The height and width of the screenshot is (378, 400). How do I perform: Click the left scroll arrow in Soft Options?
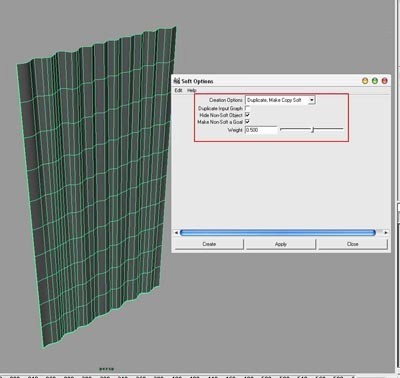point(176,233)
